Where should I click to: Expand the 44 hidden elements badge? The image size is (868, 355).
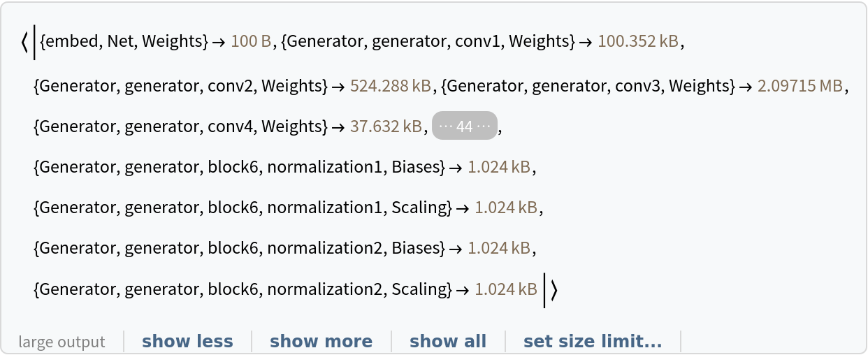pyautogui.click(x=464, y=126)
